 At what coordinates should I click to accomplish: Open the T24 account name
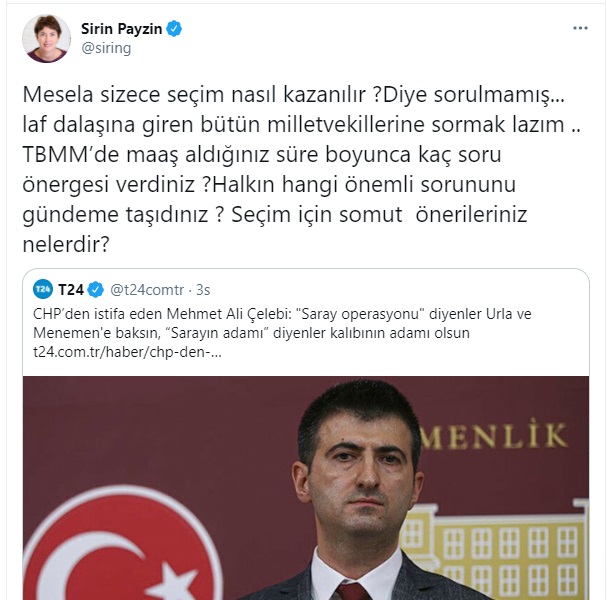71,290
